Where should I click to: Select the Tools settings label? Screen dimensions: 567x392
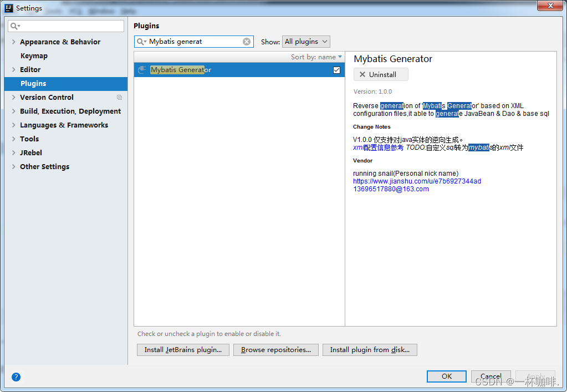coord(29,139)
